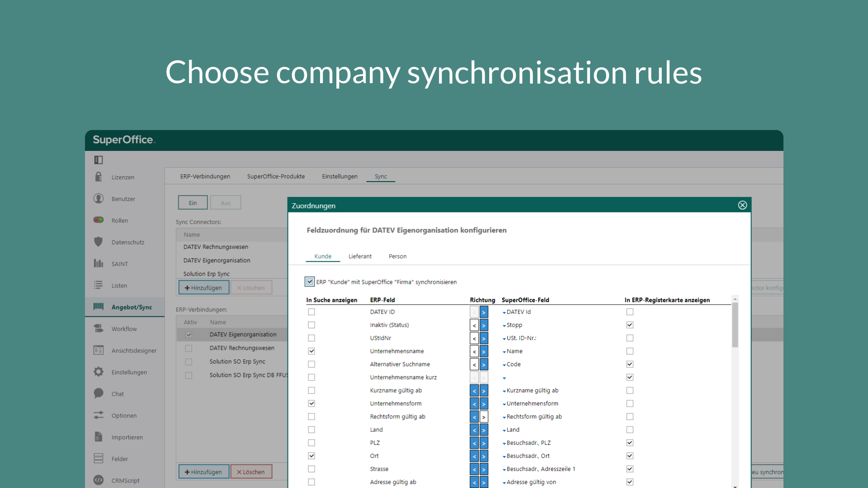Open Felder icon in sidebar
The image size is (868, 488).
point(99,459)
